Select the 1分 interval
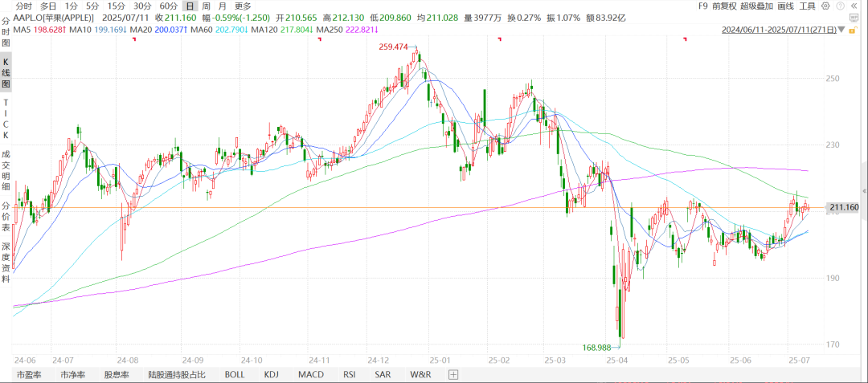The height and width of the screenshot is (383, 868). [71, 6]
